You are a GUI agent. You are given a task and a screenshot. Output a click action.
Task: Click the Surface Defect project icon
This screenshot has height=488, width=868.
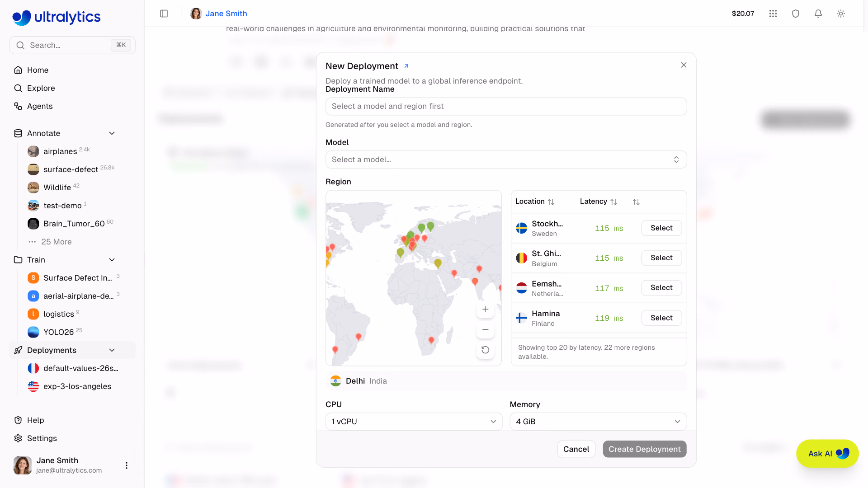coord(33,278)
